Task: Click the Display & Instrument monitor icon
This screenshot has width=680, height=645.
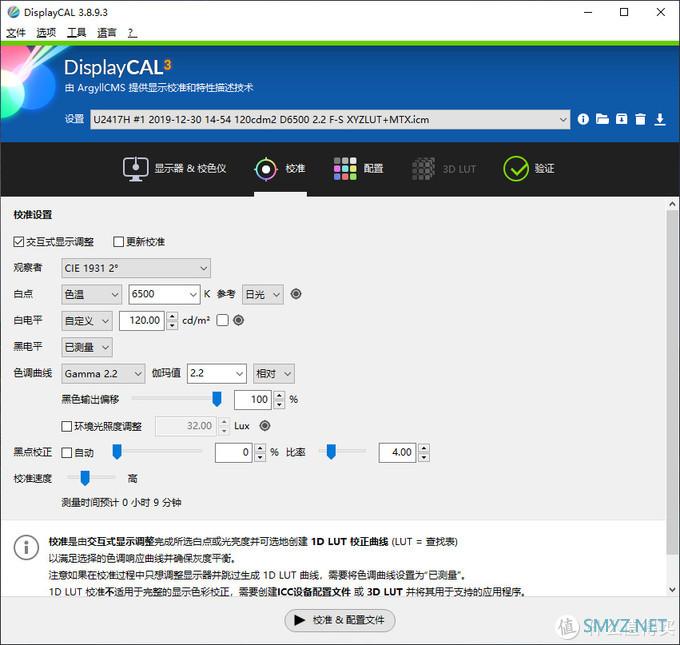Action: (135, 169)
